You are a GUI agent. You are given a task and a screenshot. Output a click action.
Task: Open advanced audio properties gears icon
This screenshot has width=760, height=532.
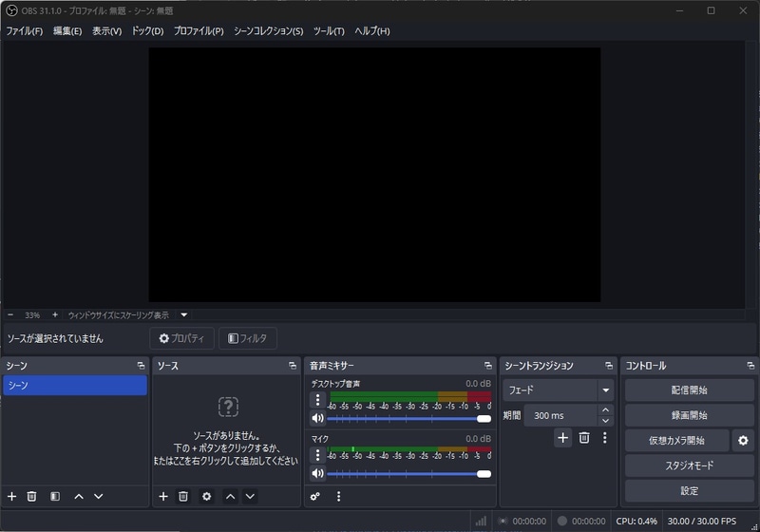[x=315, y=496]
